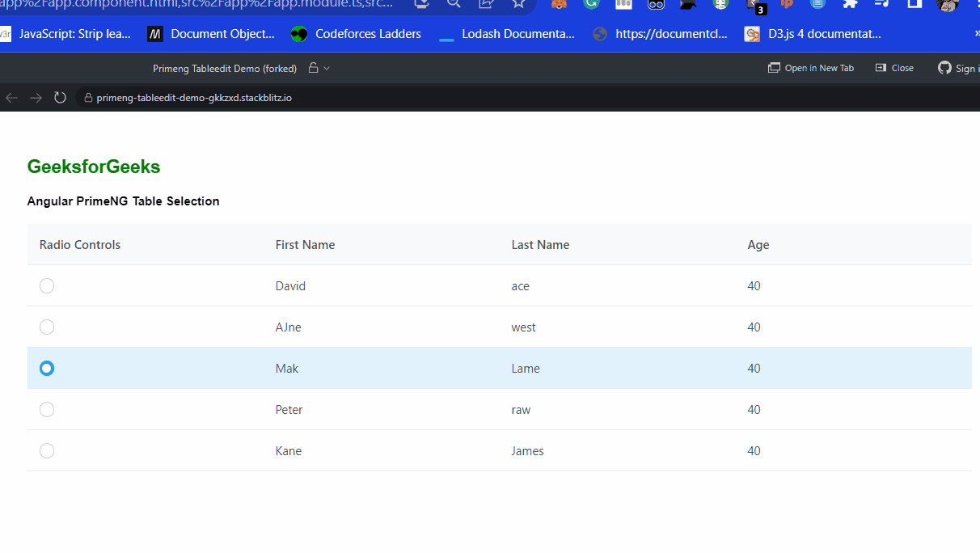Expand the dropdown chevron next to project title
The height and width of the screenshot is (553, 980).
click(x=327, y=69)
